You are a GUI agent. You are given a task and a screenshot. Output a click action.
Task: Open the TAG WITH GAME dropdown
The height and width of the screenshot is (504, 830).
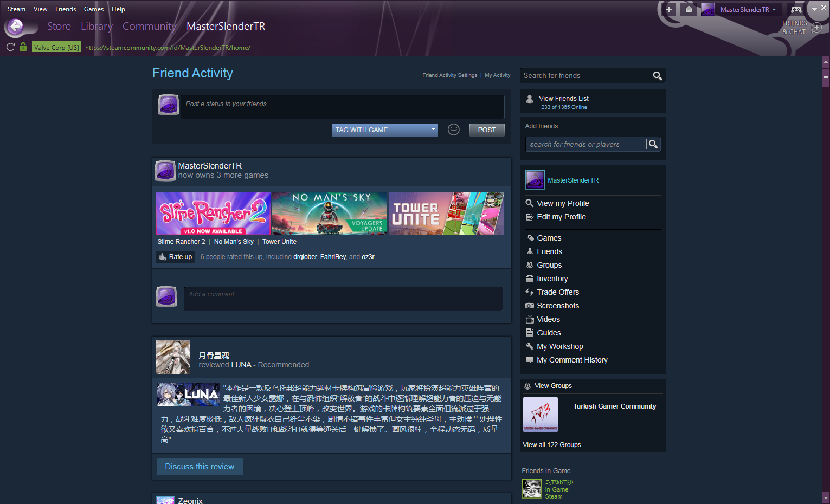385,130
